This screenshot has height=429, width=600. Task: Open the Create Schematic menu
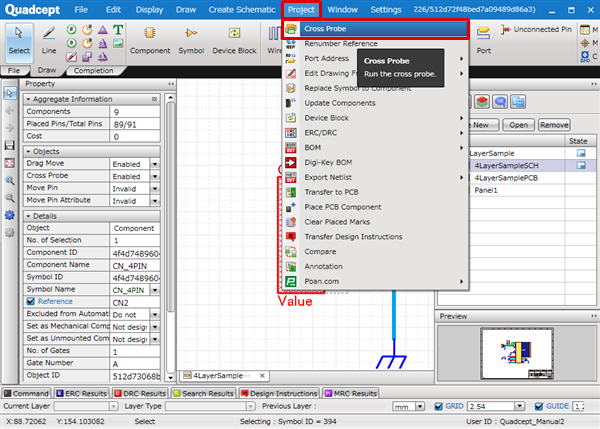tap(242, 10)
